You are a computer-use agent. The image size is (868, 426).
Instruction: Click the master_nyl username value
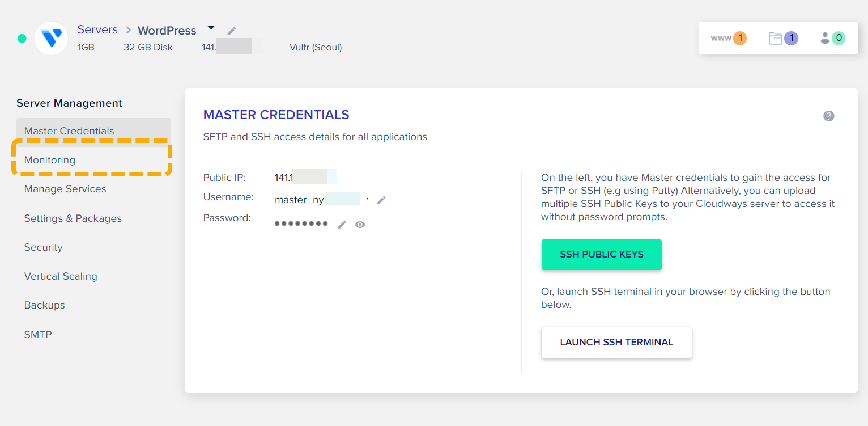click(x=321, y=200)
